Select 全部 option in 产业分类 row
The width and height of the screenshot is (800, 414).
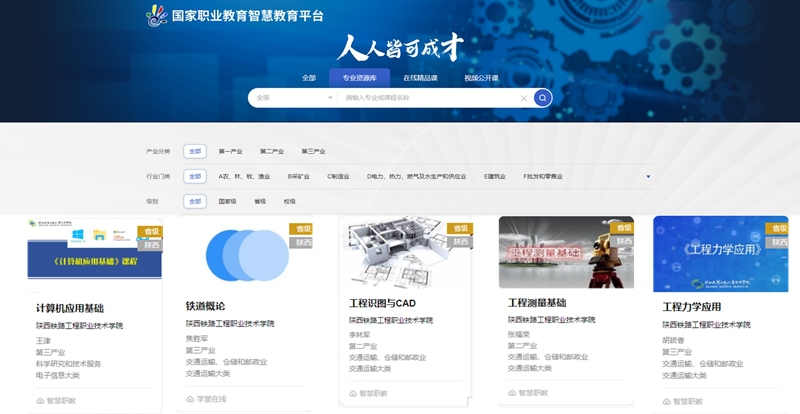pyautogui.click(x=195, y=151)
